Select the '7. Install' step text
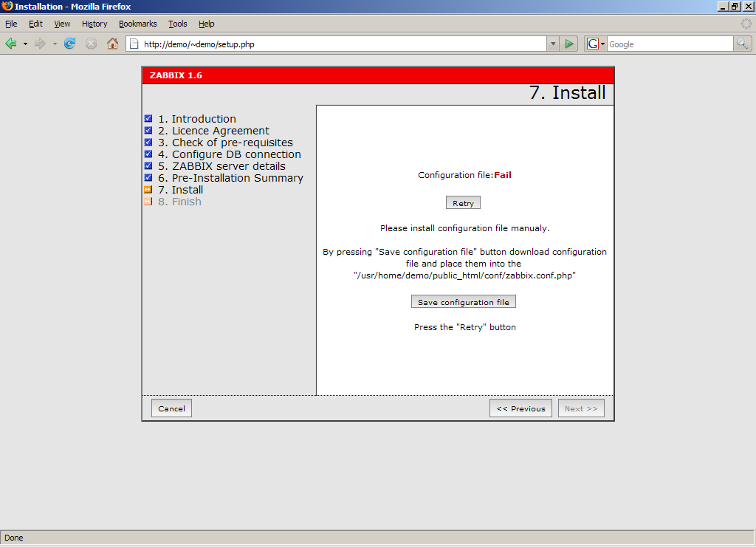 pyautogui.click(x=181, y=190)
